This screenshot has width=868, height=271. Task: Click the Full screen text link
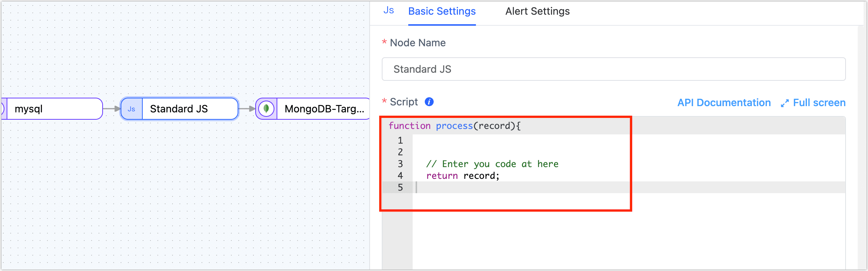tap(819, 103)
